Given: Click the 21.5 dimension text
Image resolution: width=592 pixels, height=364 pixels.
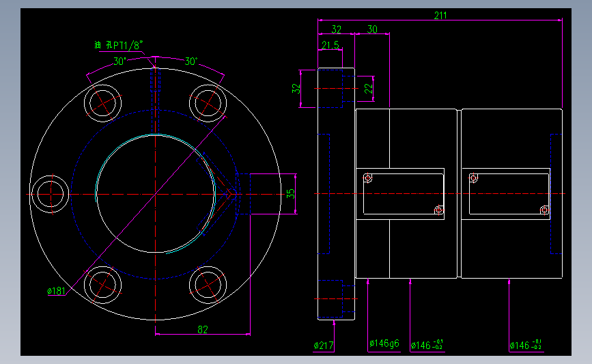Looking at the screenshot, I should [x=330, y=45].
